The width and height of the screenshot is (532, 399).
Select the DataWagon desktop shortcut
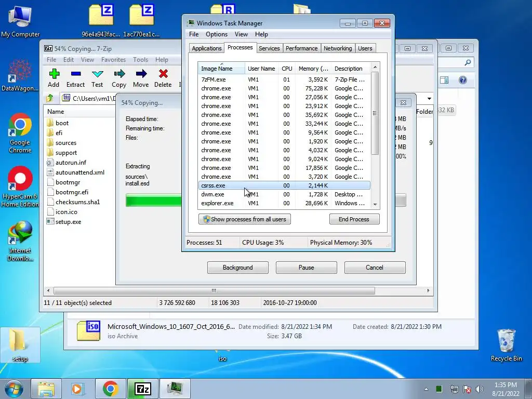20,75
